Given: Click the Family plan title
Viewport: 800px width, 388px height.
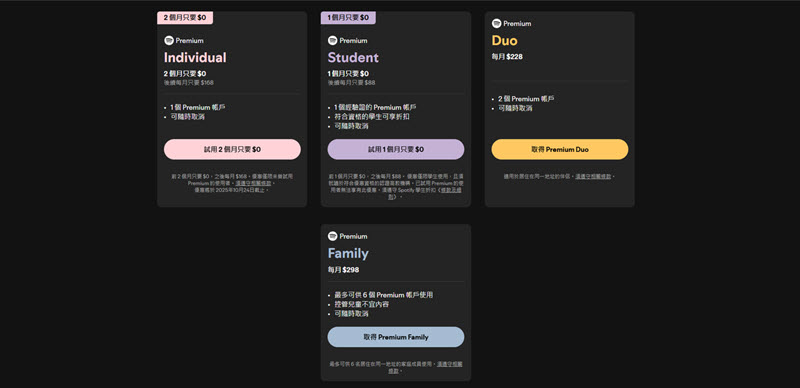Looking at the screenshot, I should (x=348, y=253).
